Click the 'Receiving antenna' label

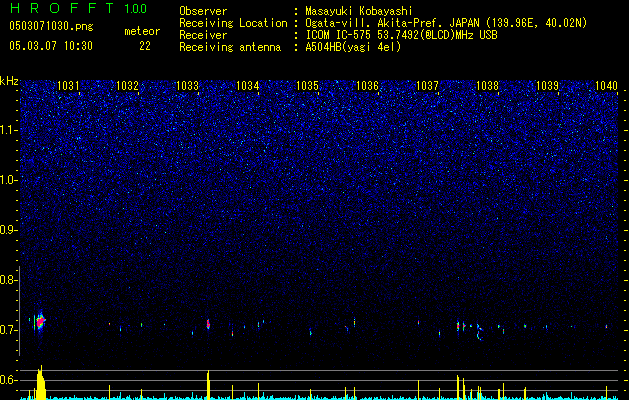[x=230, y=47]
